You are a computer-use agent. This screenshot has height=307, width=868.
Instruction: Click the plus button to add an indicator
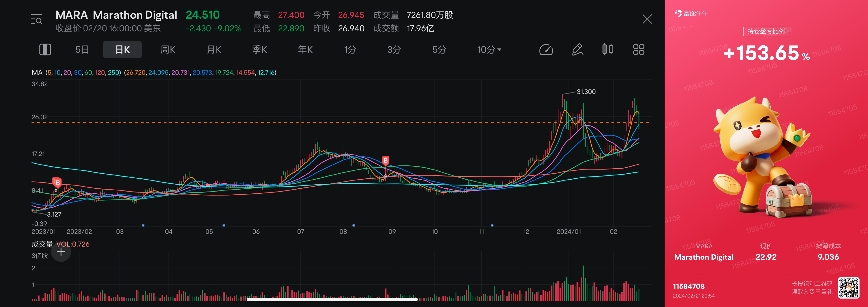click(x=61, y=252)
